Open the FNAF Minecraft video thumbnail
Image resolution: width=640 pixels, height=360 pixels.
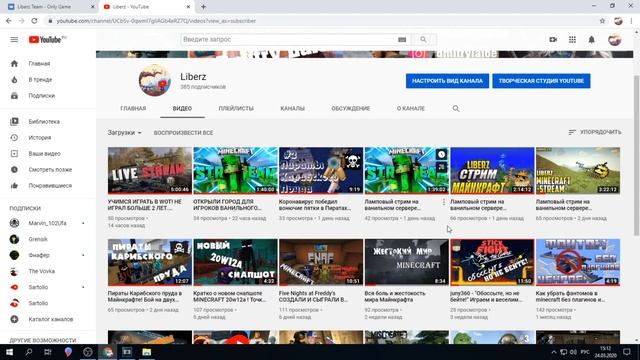321,262
